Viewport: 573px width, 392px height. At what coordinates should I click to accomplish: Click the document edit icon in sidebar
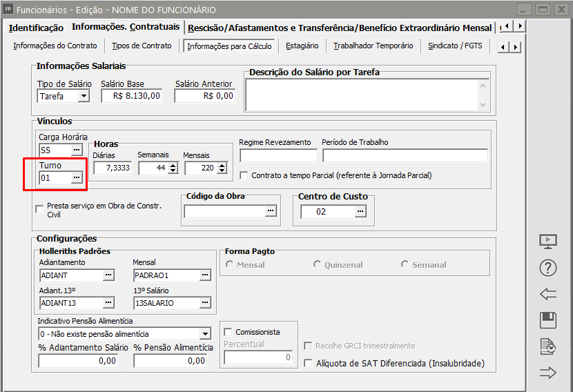(548, 346)
